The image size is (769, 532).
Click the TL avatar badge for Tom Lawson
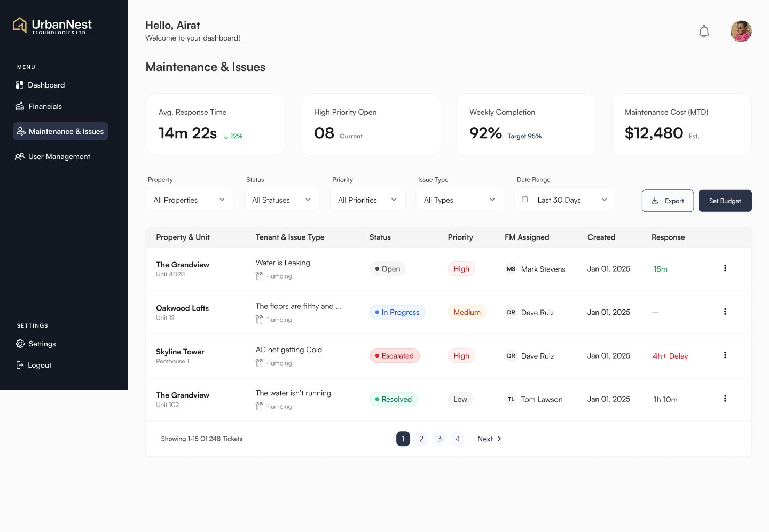click(x=511, y=399)
